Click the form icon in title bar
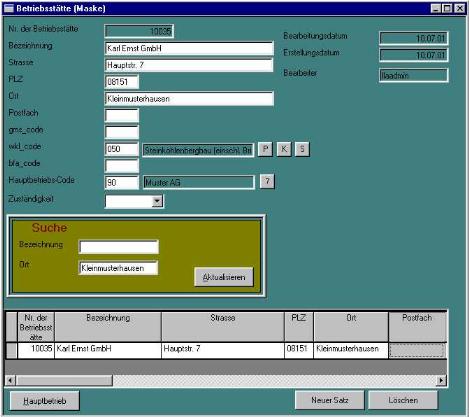Image resolution: width=469 pixels, height=417 pixels. coord(8,8)
